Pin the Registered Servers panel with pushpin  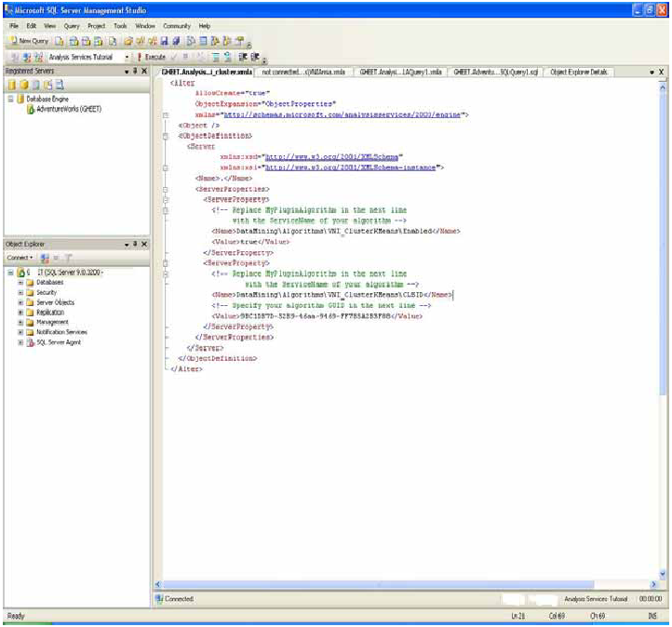134,71
